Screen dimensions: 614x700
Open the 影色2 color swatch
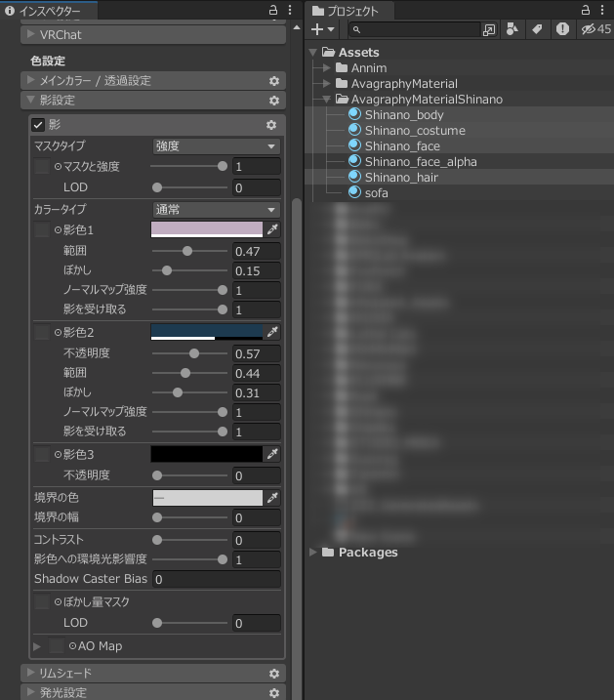(x=207, y=332)
